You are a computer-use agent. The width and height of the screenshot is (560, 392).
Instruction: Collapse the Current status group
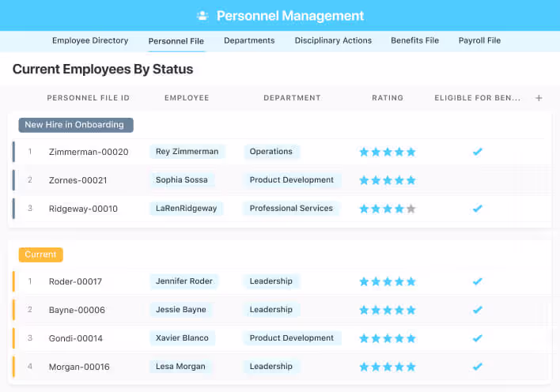40,254
